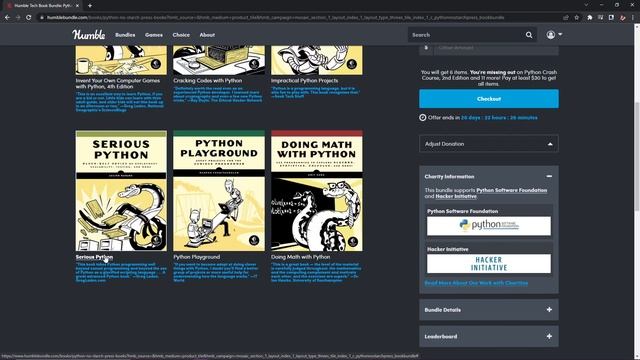Open the Hacker Initiative link in charity text
The height and width of the screenshot is (360, 640).
click(456, 196)
